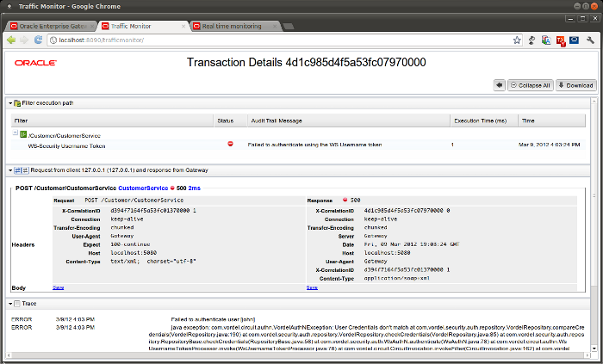Click the red extension icon with badge
This screenshot has height=364, width=603.
560,40
